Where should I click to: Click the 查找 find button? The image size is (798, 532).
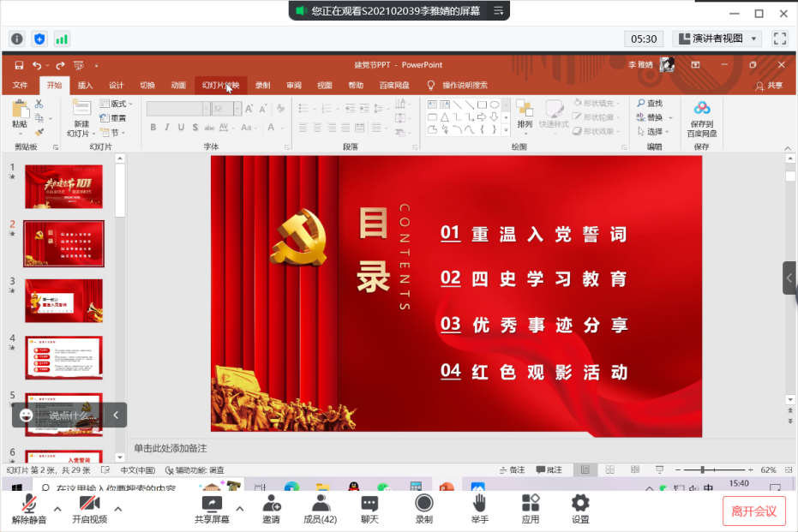(650, 104)
